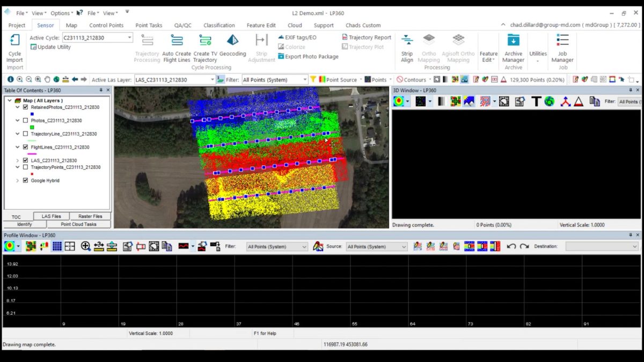Image resolution: width=644 pixels, height=362 pixels.
Task: Uncheck the Google Hybrid layer
Action: click(x=25, y=180)
